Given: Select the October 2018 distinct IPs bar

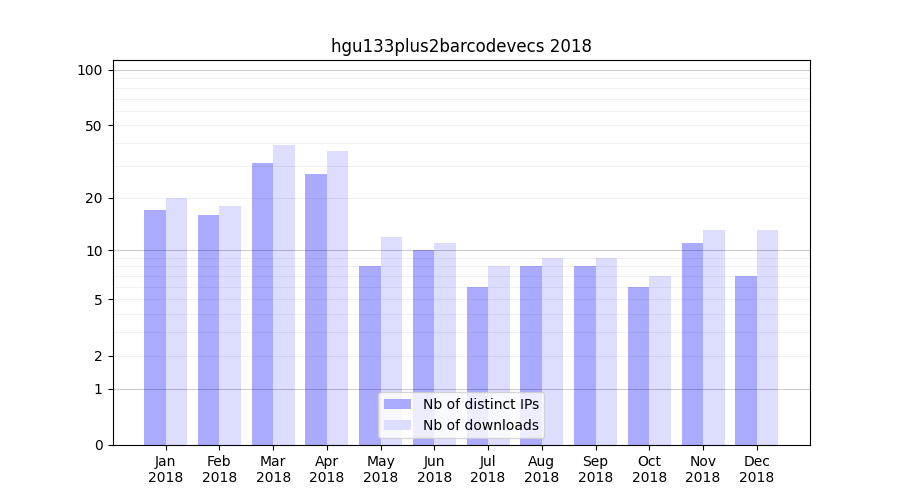Looking at the screenshot, I should [638, 366].
